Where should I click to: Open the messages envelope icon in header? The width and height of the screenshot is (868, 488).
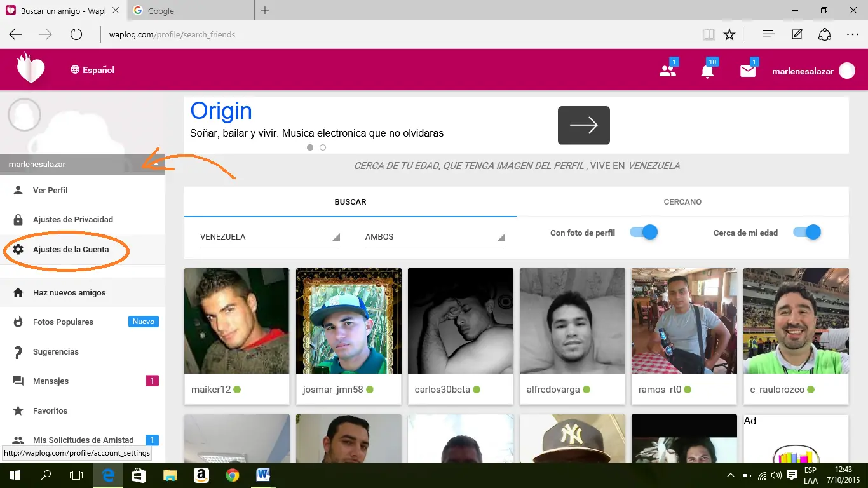point(748,71)
